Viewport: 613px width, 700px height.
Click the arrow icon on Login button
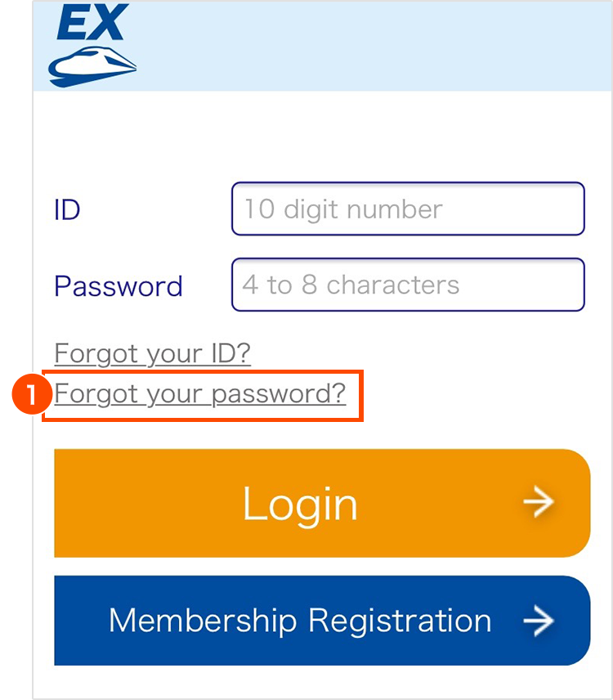(539, 503)
